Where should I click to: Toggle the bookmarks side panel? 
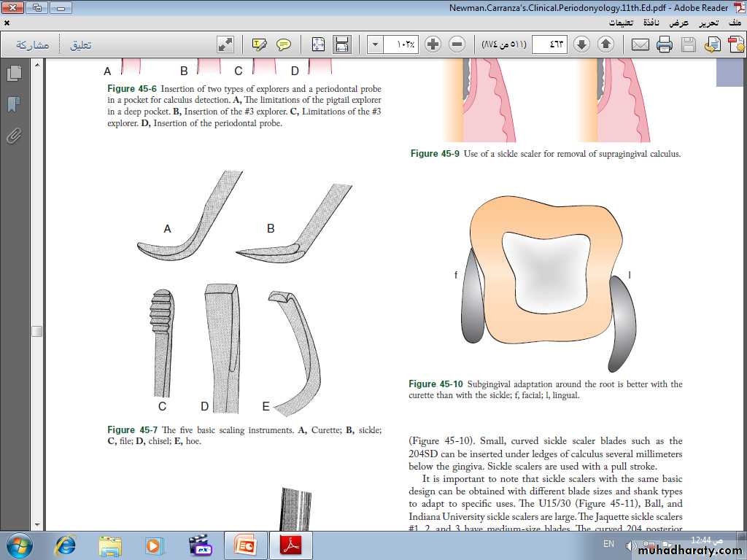[13, 105]
